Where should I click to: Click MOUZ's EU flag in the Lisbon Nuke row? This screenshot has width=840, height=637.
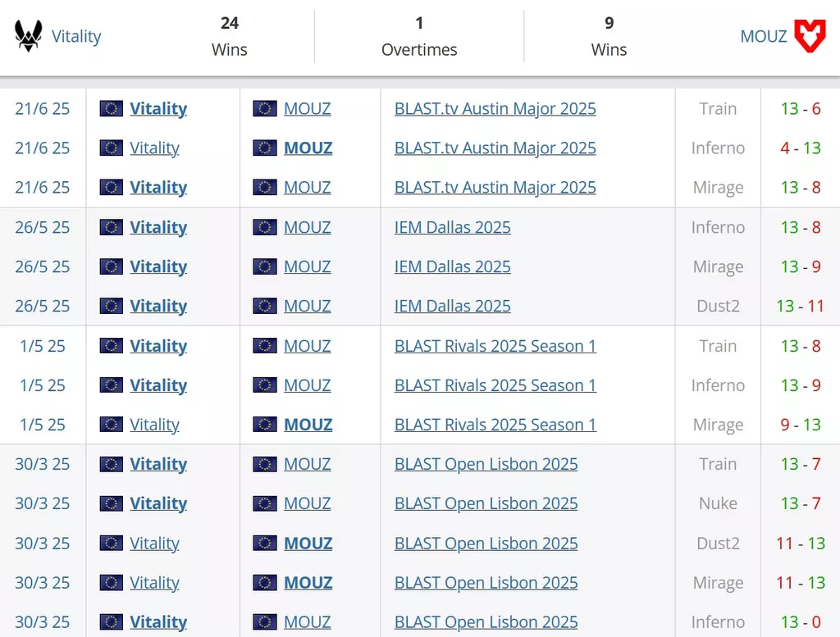tap(265, 503)
